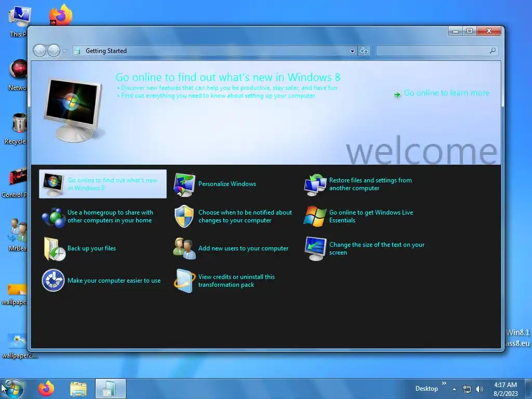Click the Getting Started taskbar button

click(110, 389)
